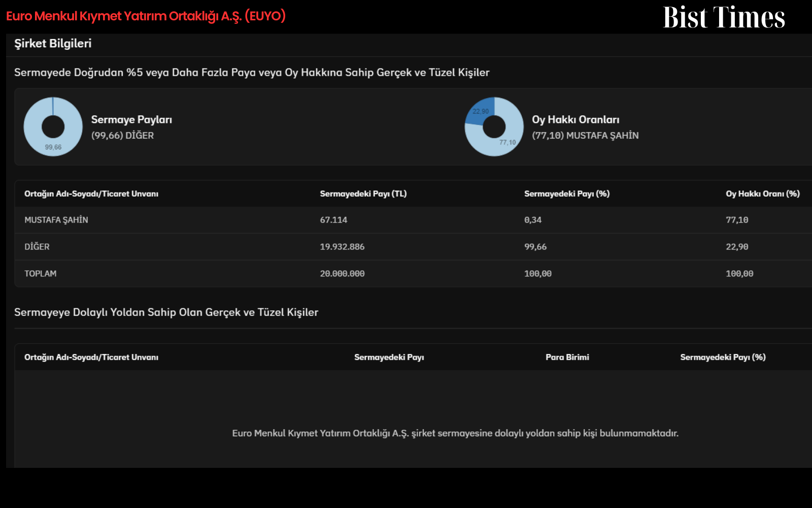Click the 99,66 label in capital chart
Viewport: 812px width, 508px height.
click(53, 147)
